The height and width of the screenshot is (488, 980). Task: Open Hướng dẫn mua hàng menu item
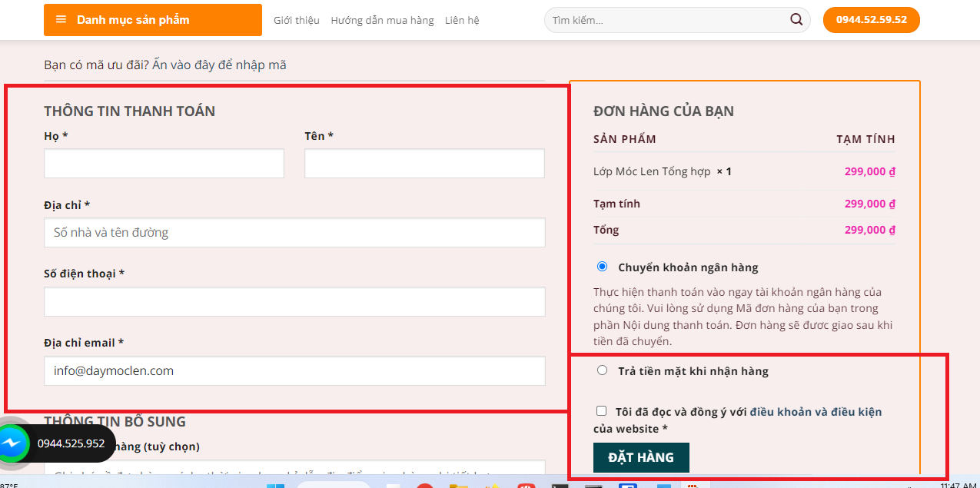pos(382,21)
